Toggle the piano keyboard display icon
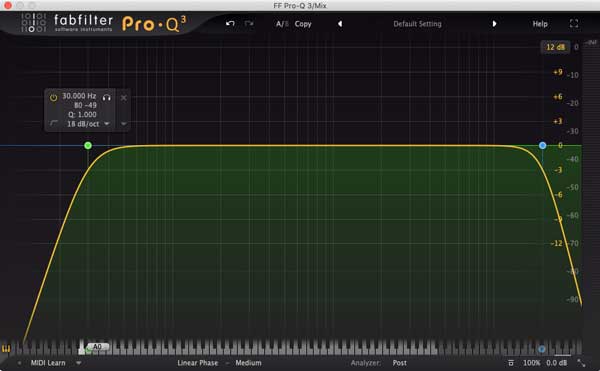 point(6,348)
